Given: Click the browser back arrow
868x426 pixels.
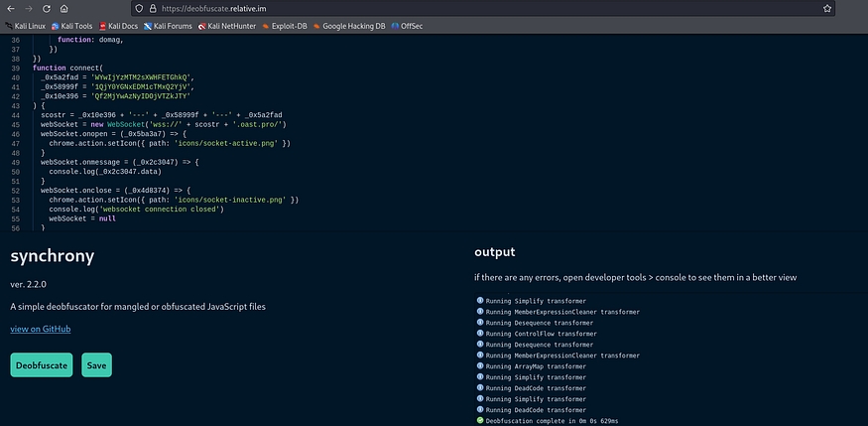Looking at the screenshot, I should tap(10, 7).
